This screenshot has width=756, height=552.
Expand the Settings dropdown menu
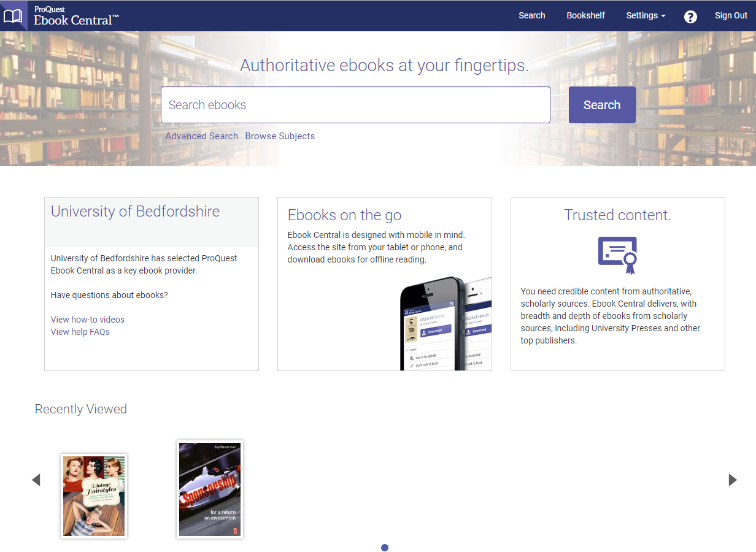click(x=646, y=16)
